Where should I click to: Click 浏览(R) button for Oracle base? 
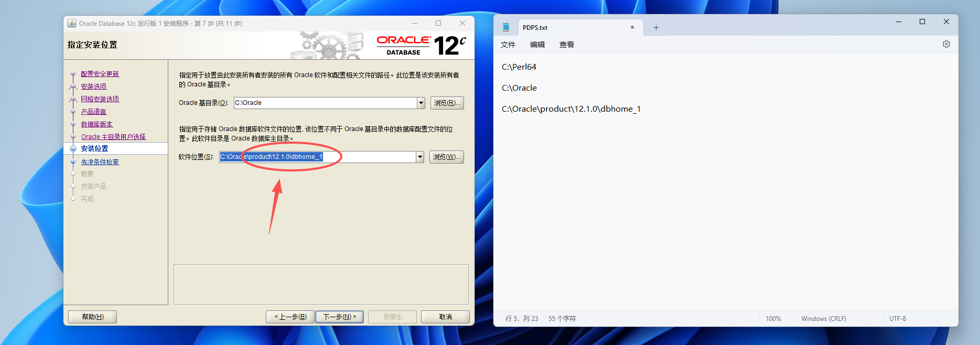click(x=447, y=103)
